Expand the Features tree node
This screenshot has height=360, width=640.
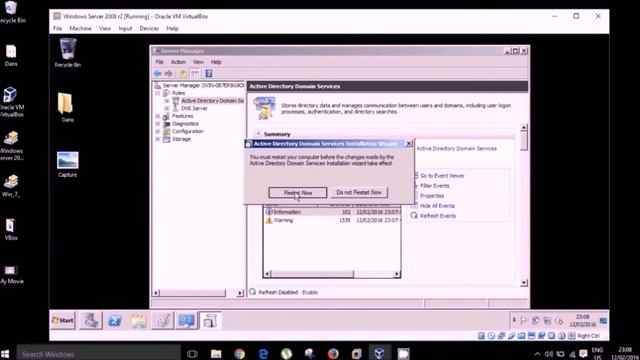coord(158,116)
